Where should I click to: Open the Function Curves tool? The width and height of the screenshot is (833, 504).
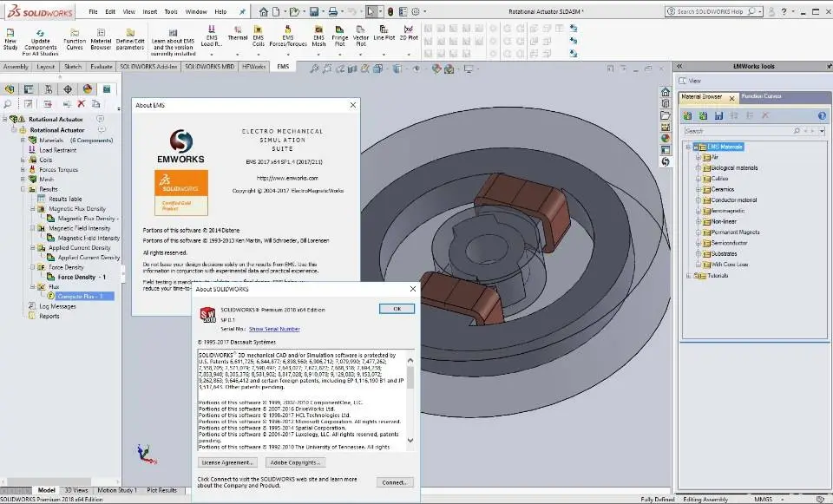pyautogui.click(x=75, y=39)
